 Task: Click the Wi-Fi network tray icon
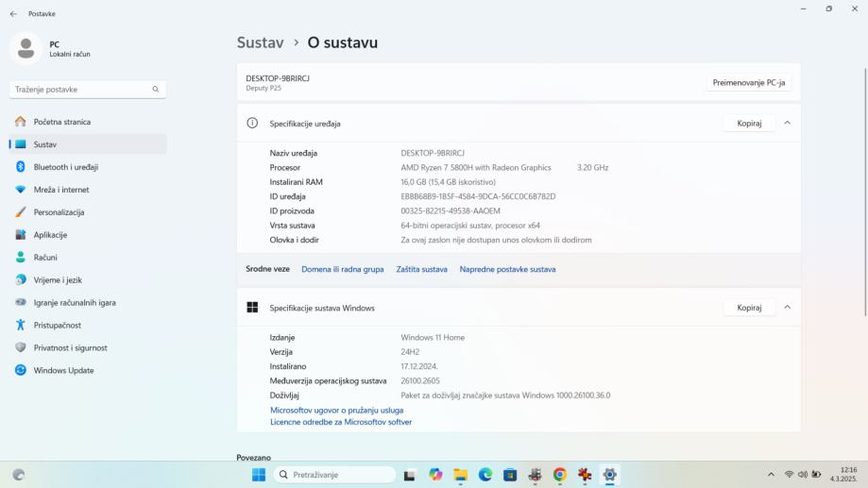pyautogui.click(x=789, y=475)
